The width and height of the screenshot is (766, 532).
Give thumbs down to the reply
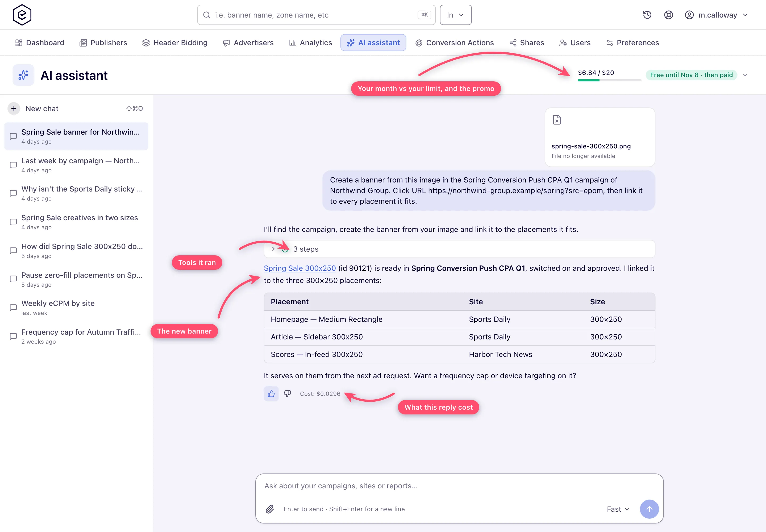287,394
